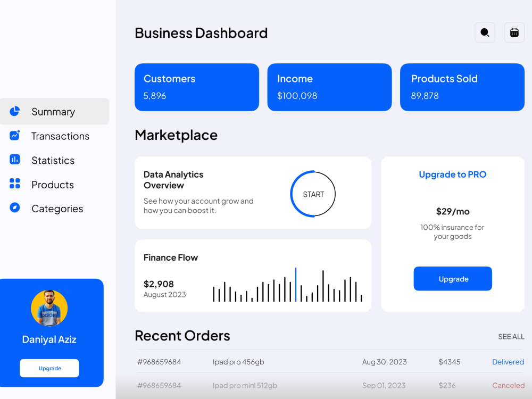Image resolution: width=532 pixels, height=399 pixels.
Task: Switch to the Categories section
Action: pos(57,208)
